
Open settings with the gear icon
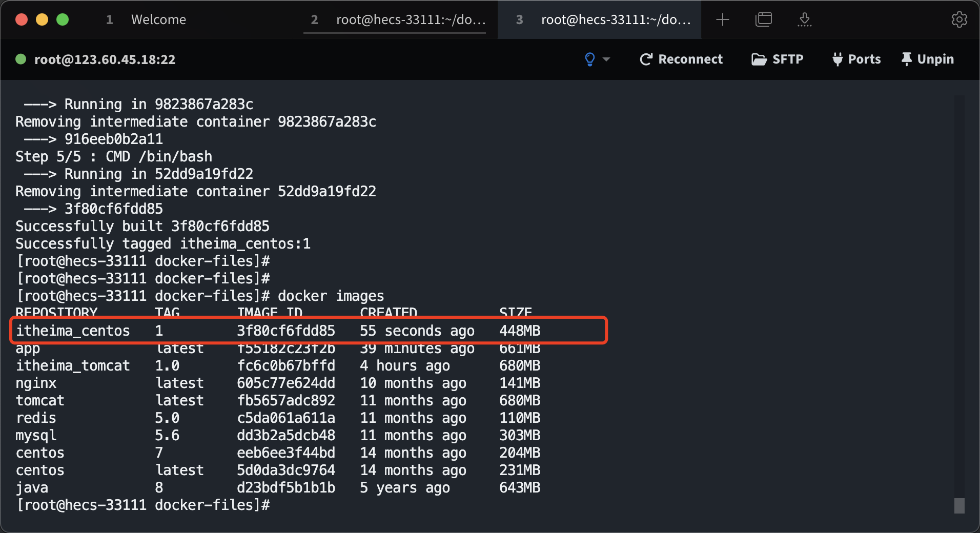959,19
